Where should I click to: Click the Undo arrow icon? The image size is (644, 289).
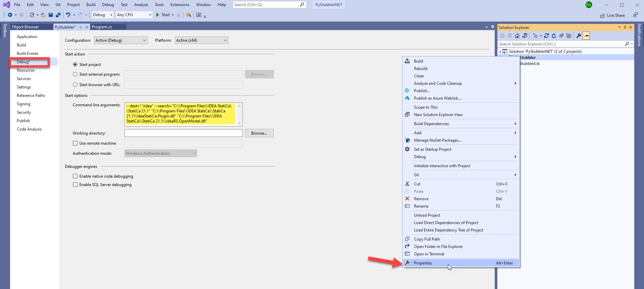click(68, 15)
